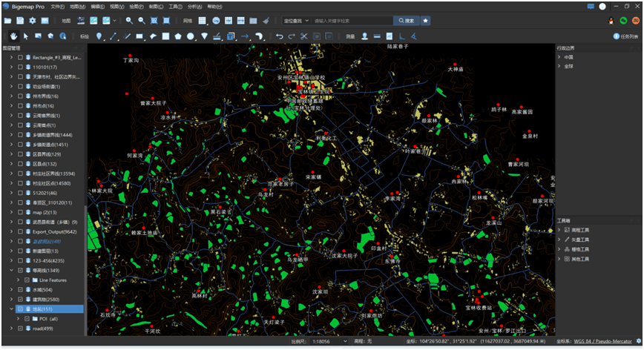The width and height of the screenshot is (644, 350).
Task: Open the 文件(F) menu
Action: coord(58,7)
